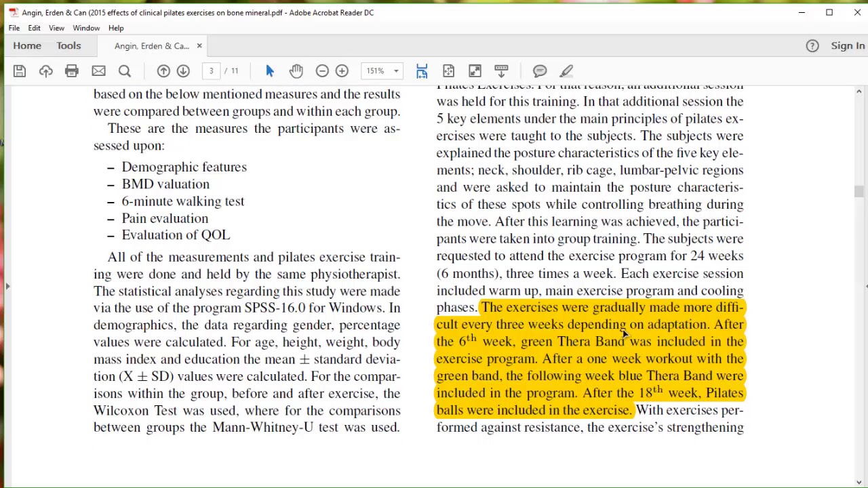Expand the left navigation pane arrow
Image resolution: width=868 pixels, height=488 pixels.
(7, 287)
